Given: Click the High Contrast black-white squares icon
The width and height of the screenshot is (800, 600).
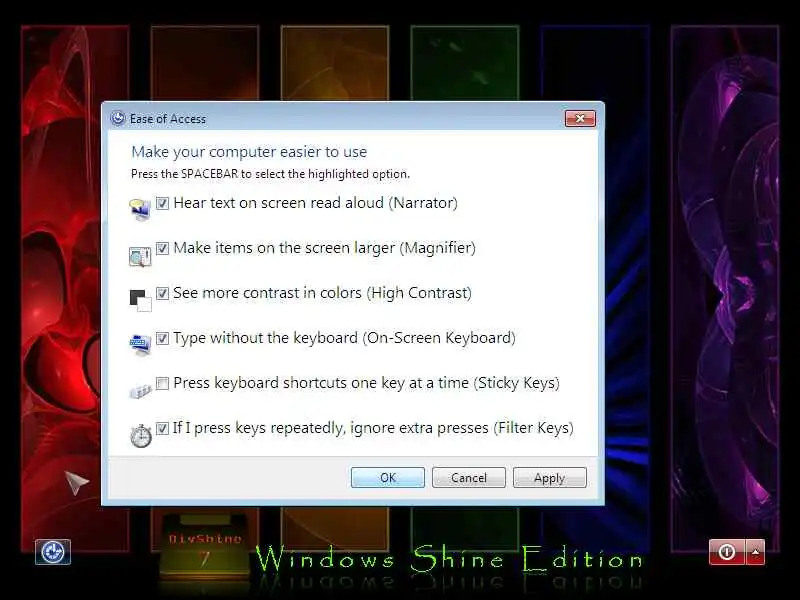Looking at the screenshot, I should [x=140, y=300].
